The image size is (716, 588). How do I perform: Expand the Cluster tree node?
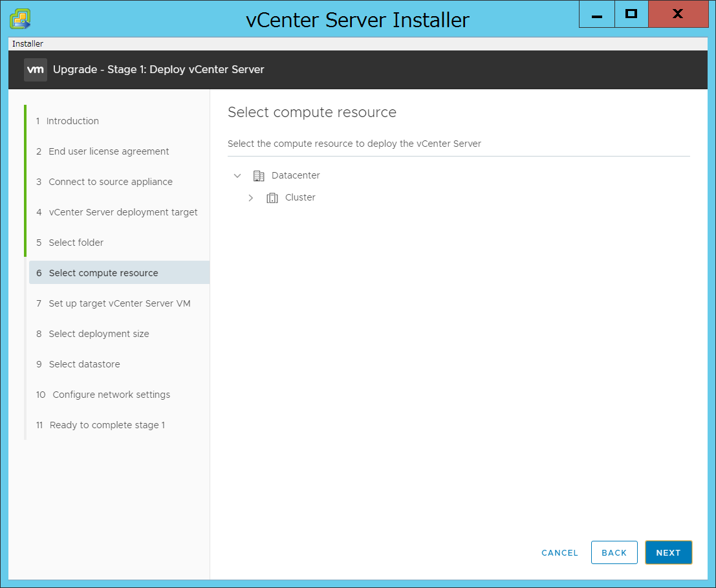point(251,198)
